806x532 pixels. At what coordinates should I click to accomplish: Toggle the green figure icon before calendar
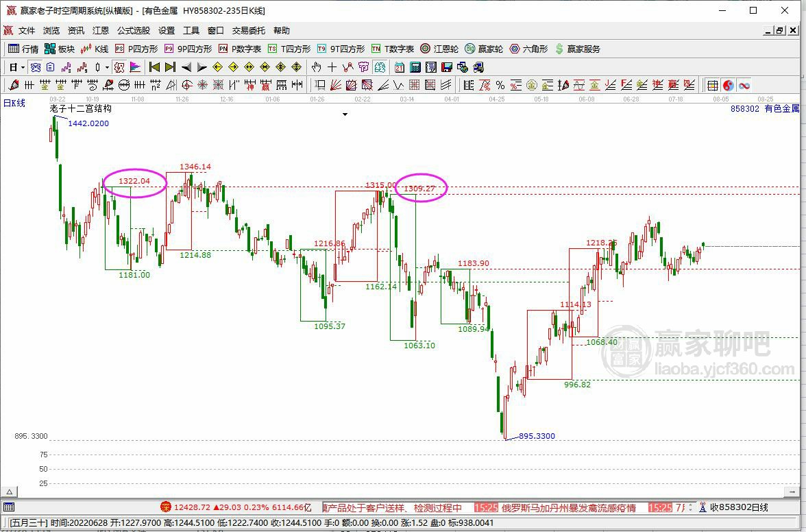(380, 67)
